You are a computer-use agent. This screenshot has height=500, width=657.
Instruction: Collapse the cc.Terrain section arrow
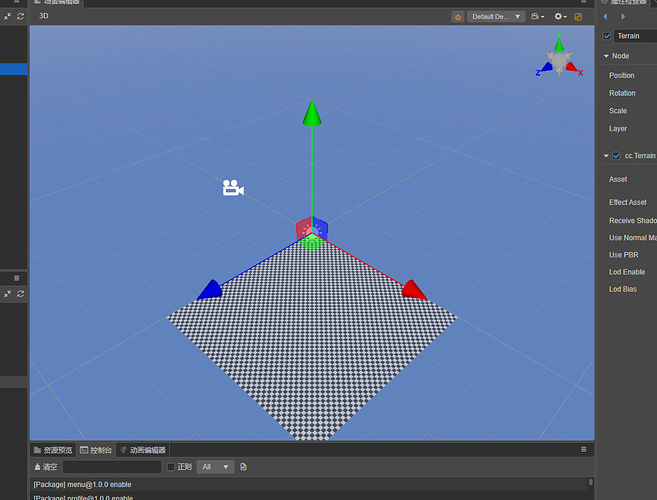(x=606, y=155)
